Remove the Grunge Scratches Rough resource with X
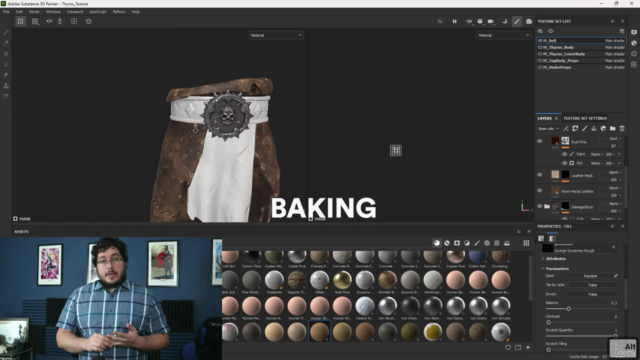The width and height of the screenshot is (640, 360). (613, 247)
